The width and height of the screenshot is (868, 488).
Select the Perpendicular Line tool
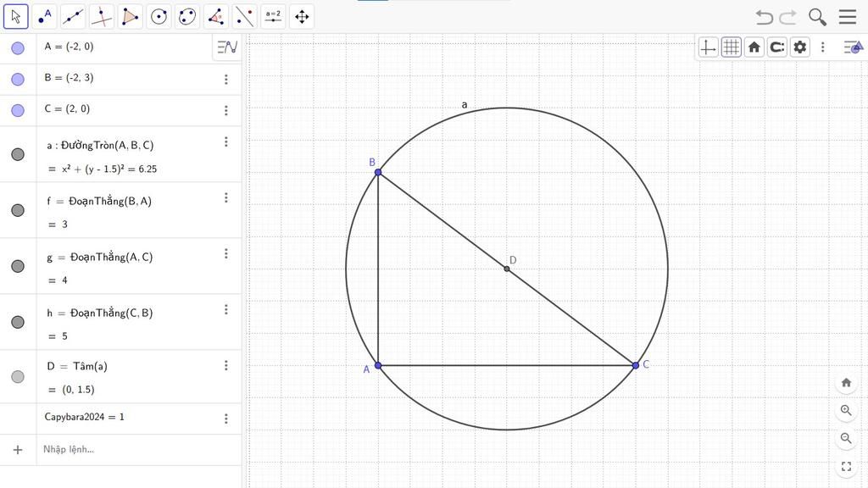(102, 16)
